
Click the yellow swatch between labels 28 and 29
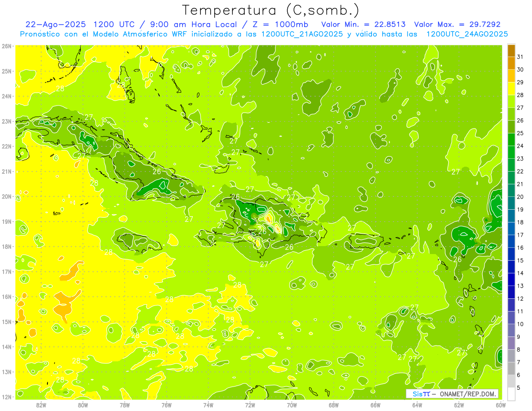pos(511,89)
